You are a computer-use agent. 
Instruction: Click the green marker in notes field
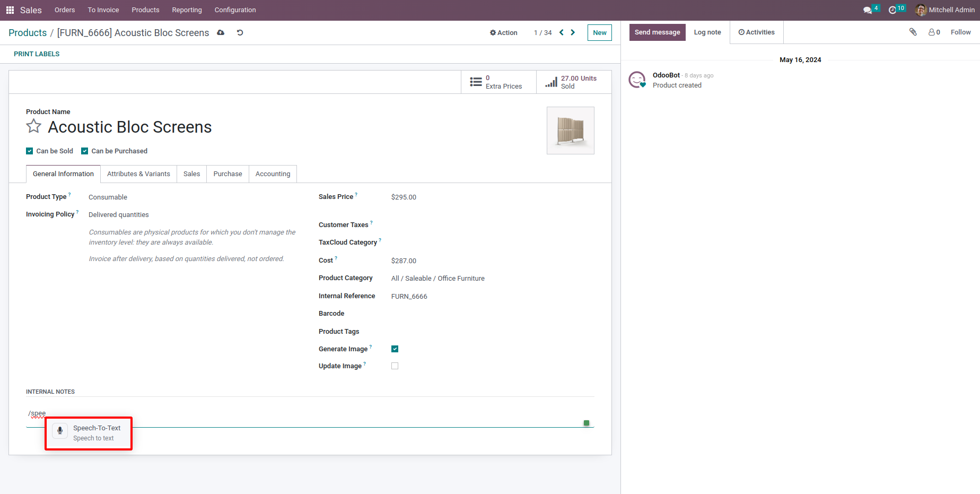[x=587, y=423]
